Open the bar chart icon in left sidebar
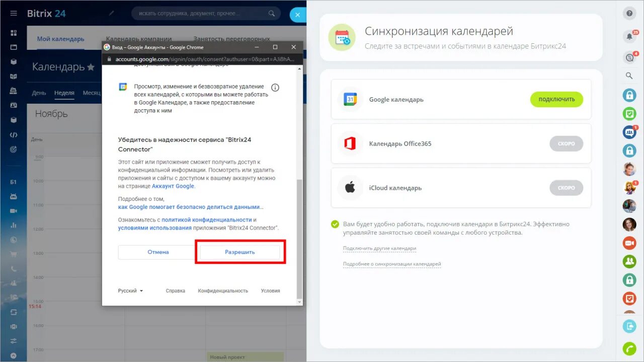This screenshot has height=362, width=644. [x=14, y=226]
